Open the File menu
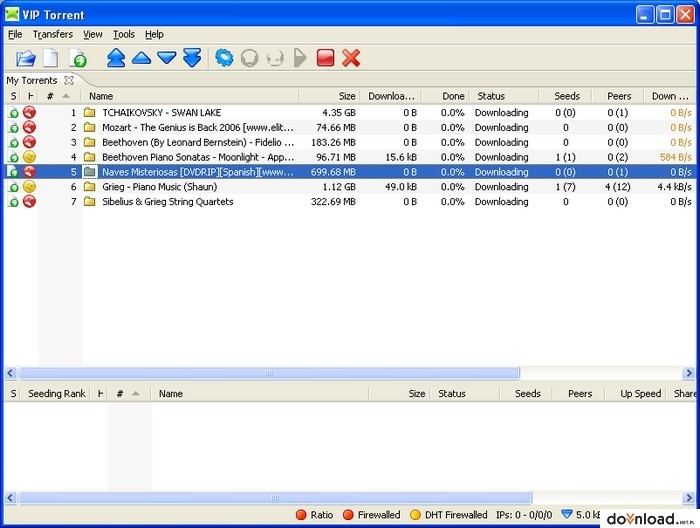700x528 pixels. click(x=15, y=34)
